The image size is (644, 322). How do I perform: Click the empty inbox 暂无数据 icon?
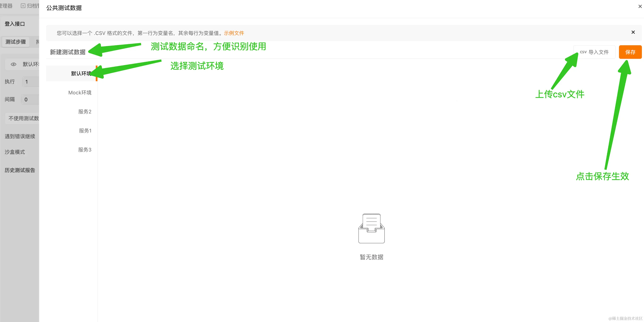371,228
